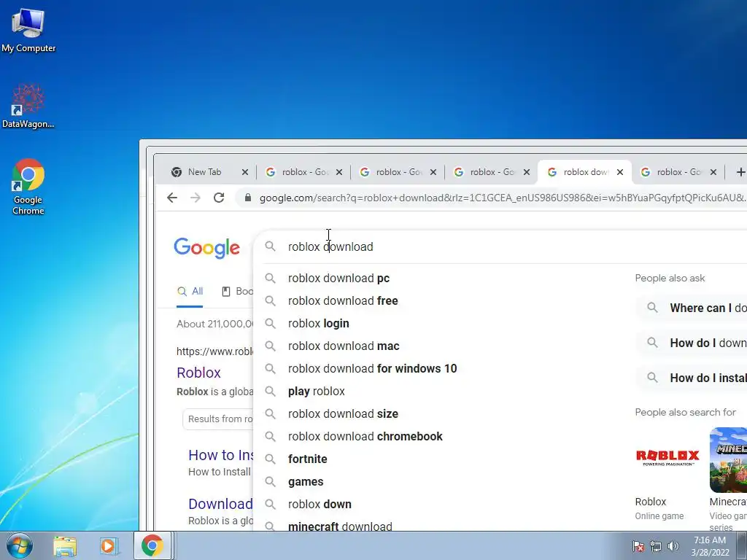The height and width of the screenshot is (560, 747).
Task: Close the first roblox Google tab
Action: 339,172
